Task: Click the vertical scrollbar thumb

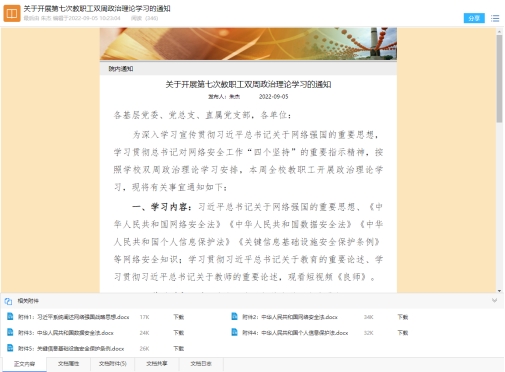Action: point(499,79)
